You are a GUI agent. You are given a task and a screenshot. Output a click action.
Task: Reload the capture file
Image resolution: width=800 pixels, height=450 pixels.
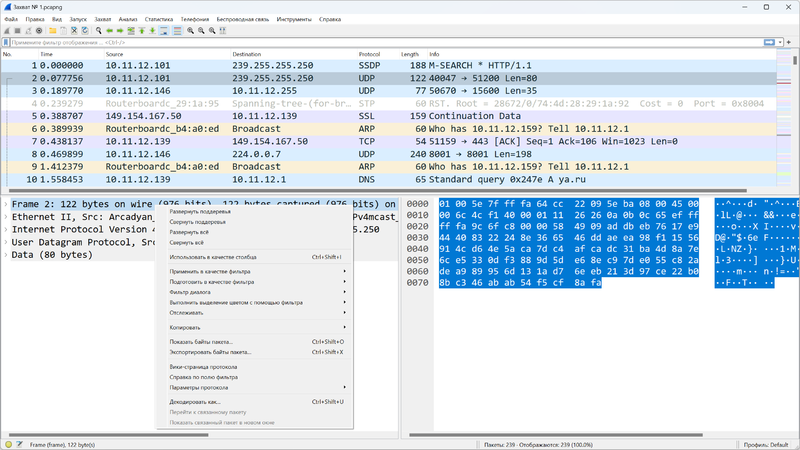[x=85, y=31]
